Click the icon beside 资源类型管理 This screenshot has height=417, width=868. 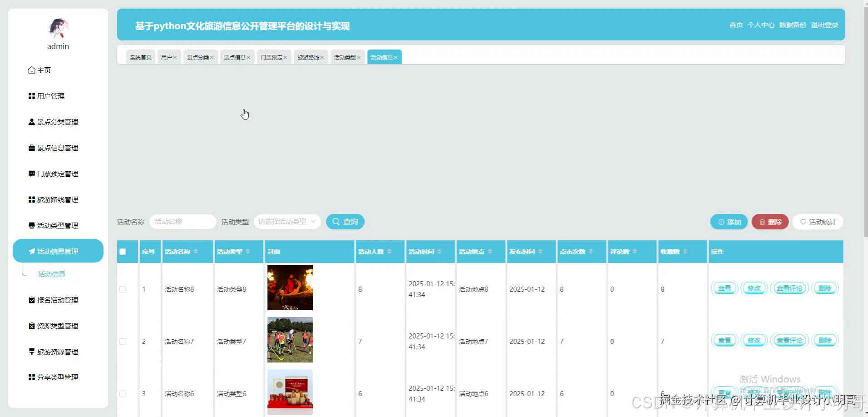click(x=32, y=326)
